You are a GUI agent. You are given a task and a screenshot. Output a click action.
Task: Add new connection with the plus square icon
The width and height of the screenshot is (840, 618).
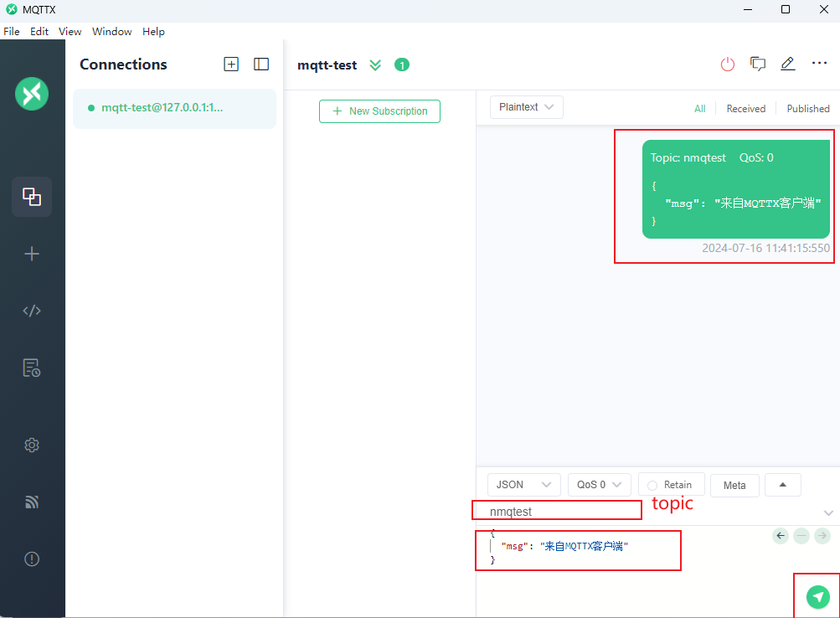pos(231,64)
